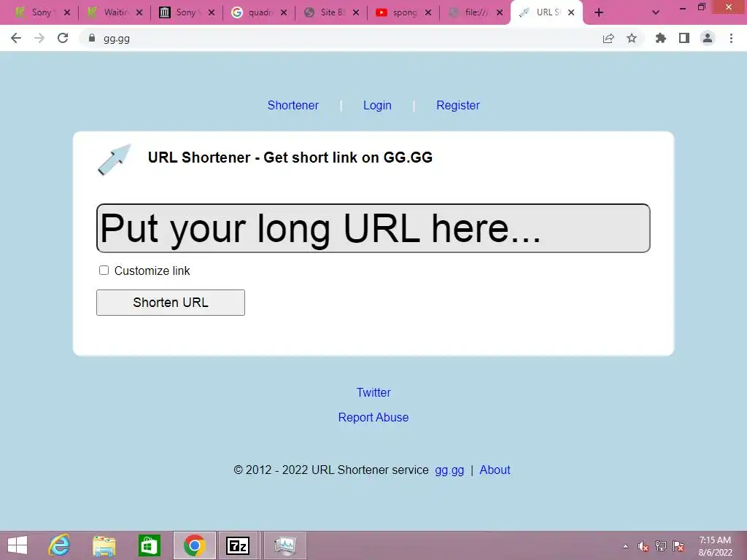747x560 pixels.
Task: Switch to the Site Bl tab
Action: pyautogui.click(x=331, y=12)
